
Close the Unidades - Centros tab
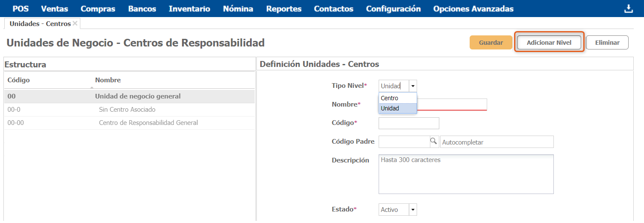[75, 23]
